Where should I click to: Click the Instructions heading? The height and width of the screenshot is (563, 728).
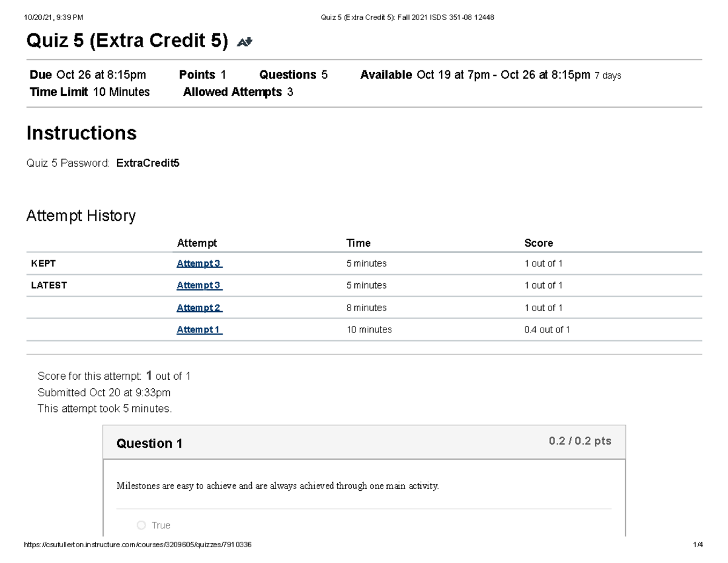click(81, 133)
